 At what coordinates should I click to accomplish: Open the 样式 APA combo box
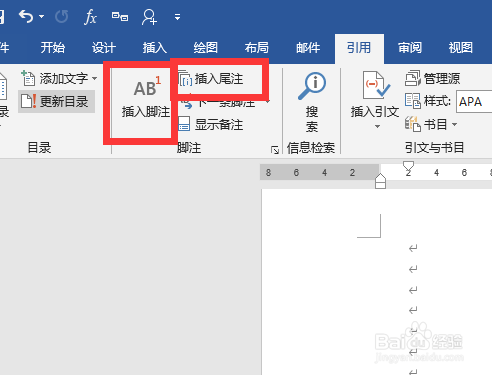(x=474, y=101)
